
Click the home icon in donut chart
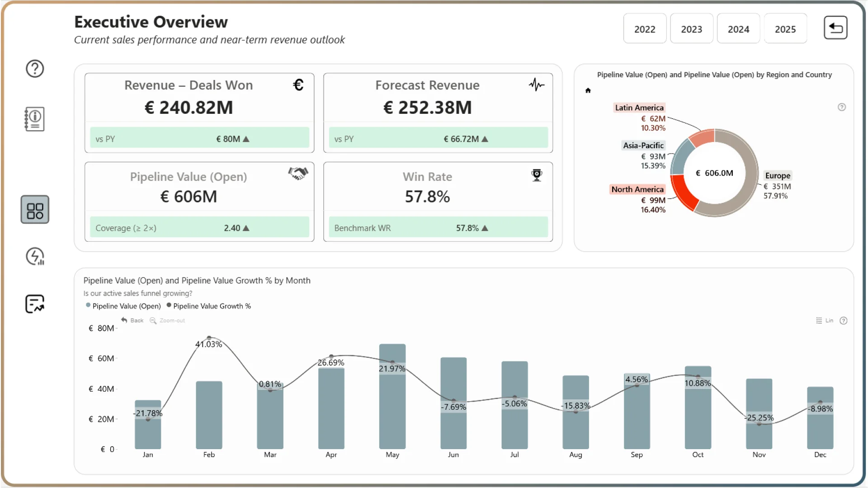588,90
